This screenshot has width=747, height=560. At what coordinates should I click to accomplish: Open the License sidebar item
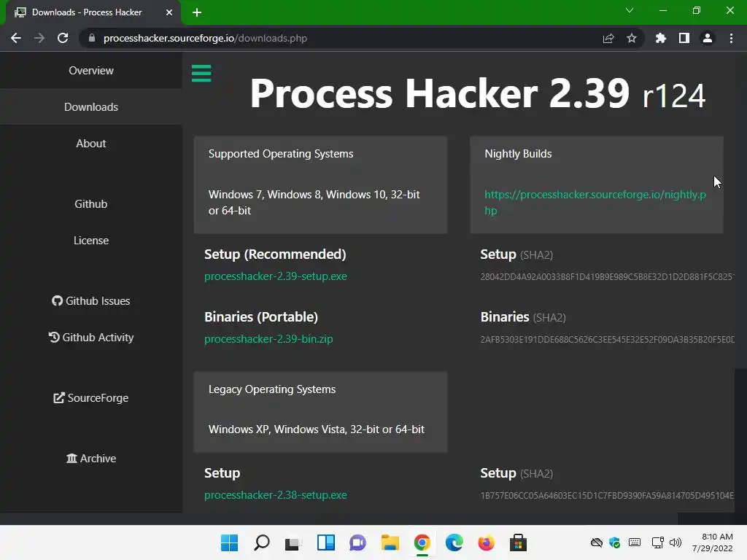pos(91,241)
